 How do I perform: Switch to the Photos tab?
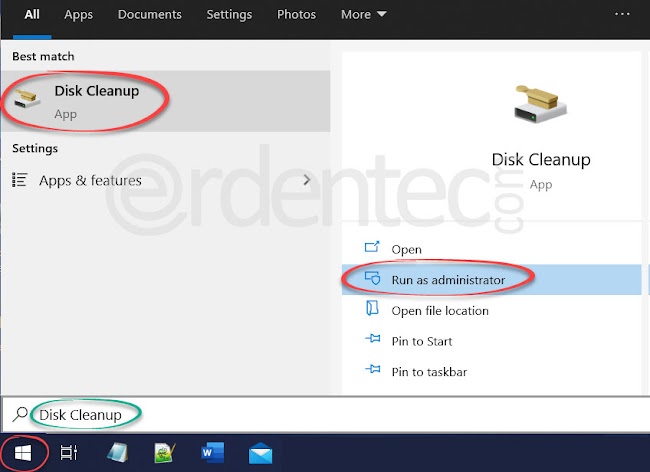[296, 15]
